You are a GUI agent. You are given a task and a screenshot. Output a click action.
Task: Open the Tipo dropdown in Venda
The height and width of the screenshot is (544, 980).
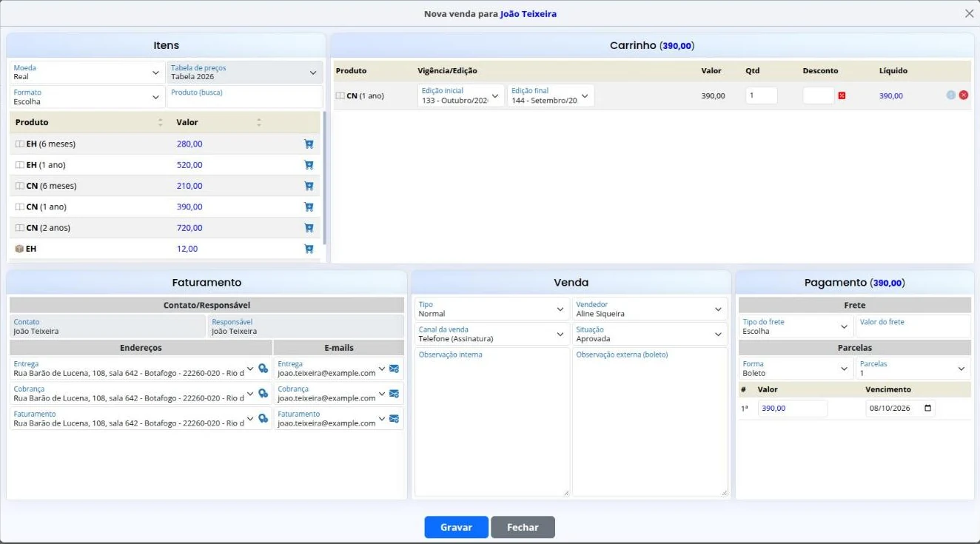(492, 309)
